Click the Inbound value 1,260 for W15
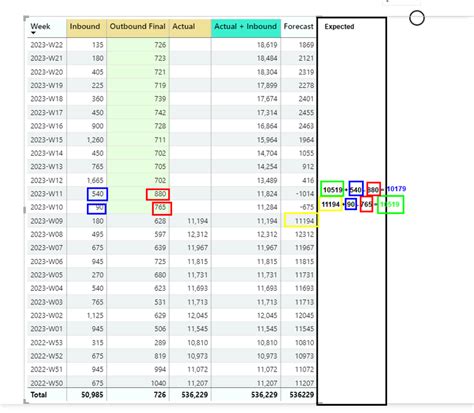474x413 pixels. [95, 140]
